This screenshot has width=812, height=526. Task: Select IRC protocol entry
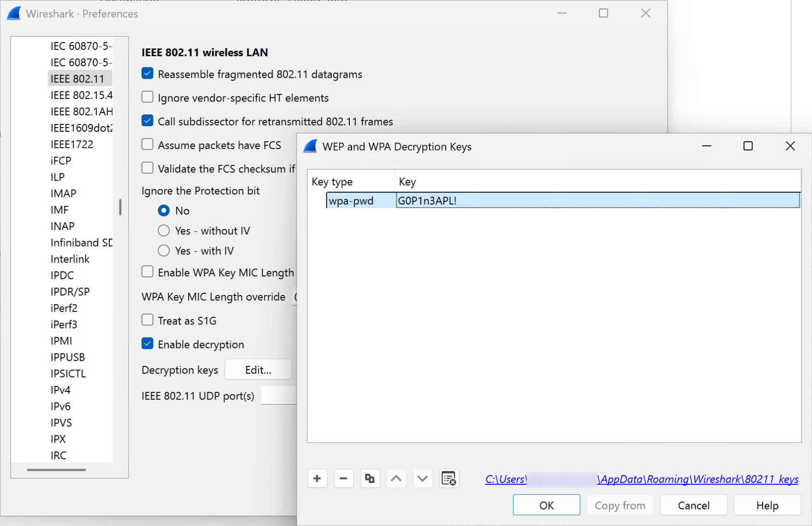[59, 456]
